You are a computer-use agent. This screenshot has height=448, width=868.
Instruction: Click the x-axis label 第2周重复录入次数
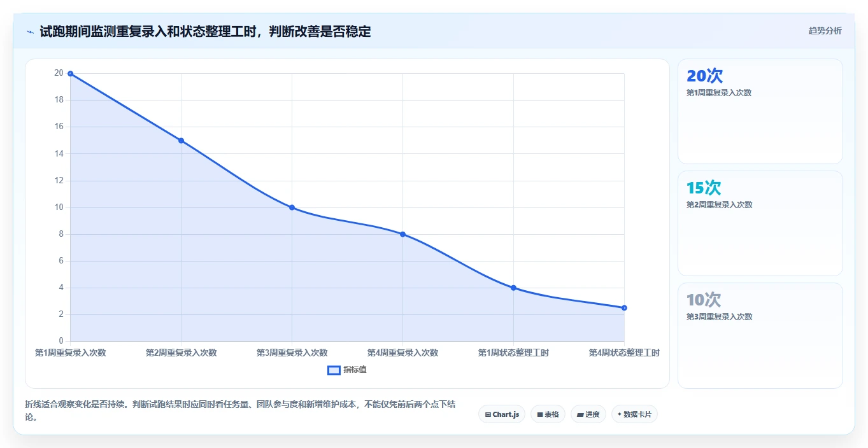(x=181, y=353)
